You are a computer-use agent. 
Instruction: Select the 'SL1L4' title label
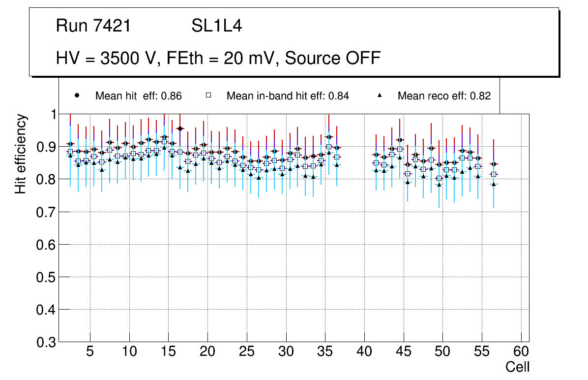216,26
